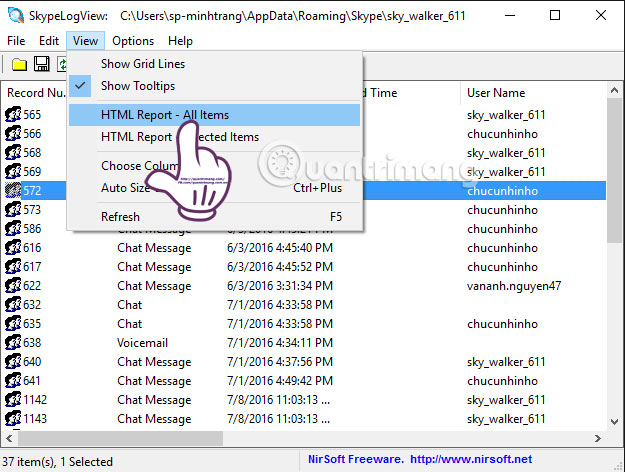Click the horizontal scrollbar right arrow

click(597, 439)
